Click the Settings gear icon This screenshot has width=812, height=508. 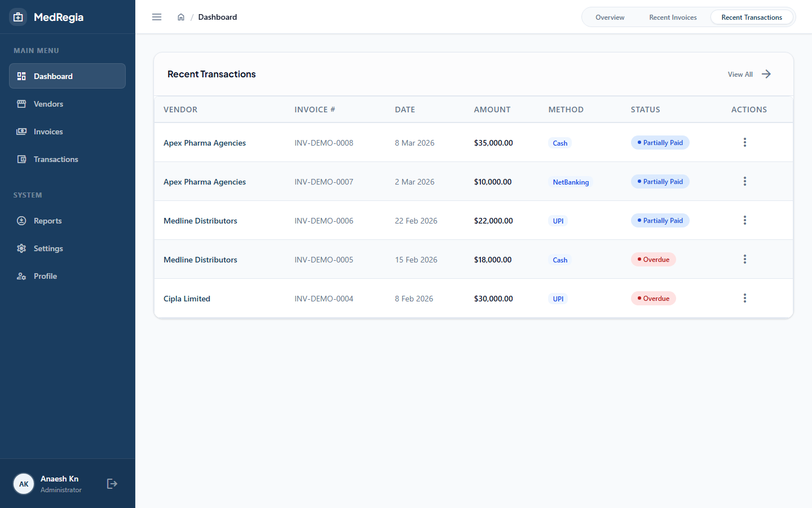tap(21, 248)
